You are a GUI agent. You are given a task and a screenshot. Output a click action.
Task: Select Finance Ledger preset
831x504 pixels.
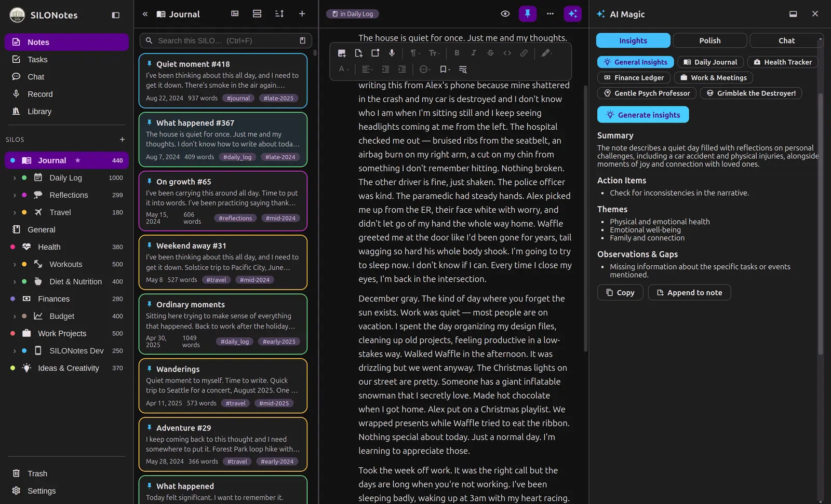tap(633, 77)
